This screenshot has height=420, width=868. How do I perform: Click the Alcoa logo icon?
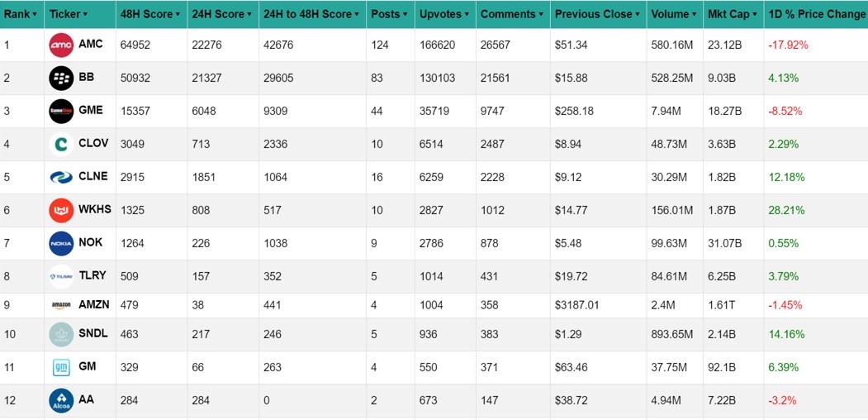(61, 401)
